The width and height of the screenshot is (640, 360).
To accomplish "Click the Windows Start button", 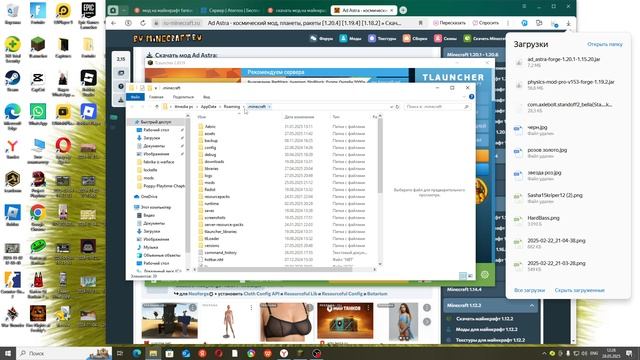I will point(7,353).
